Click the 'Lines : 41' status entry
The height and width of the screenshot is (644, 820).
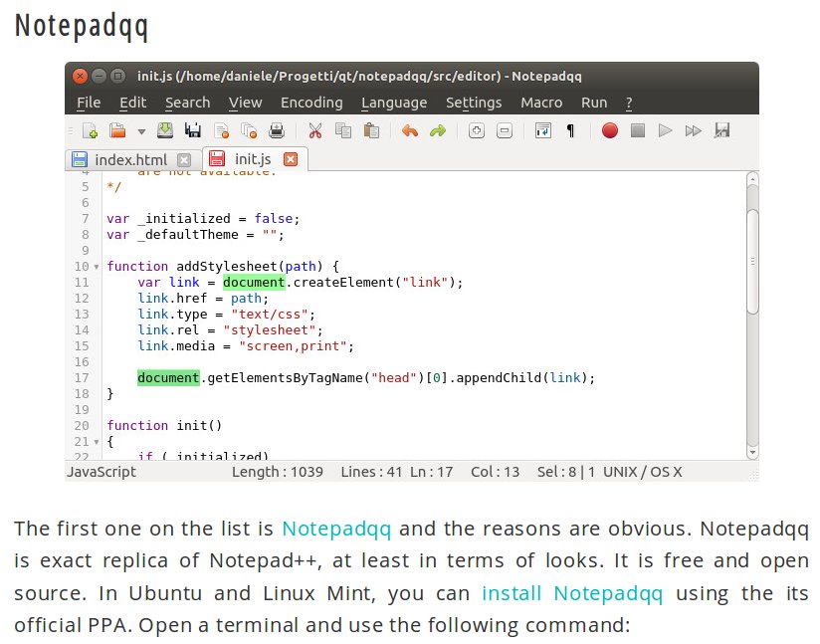point(371,472)
